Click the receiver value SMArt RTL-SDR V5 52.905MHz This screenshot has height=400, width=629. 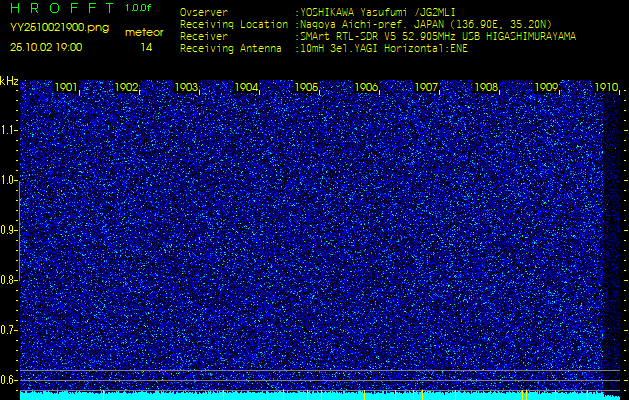pyautogui.click(x=438, y=37)
